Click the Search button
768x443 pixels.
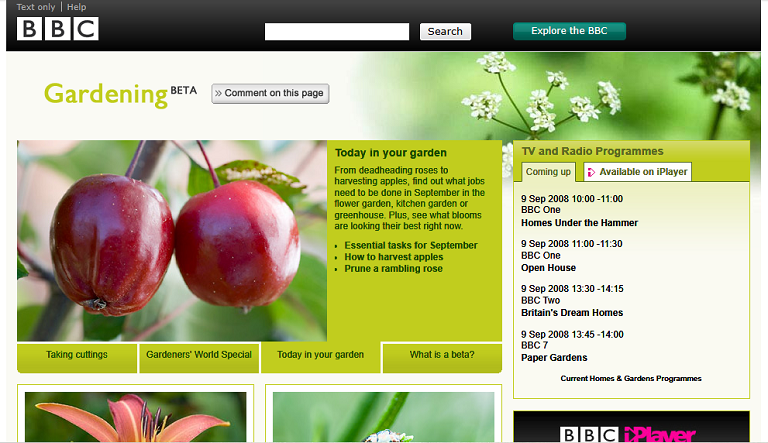(445, 31)
